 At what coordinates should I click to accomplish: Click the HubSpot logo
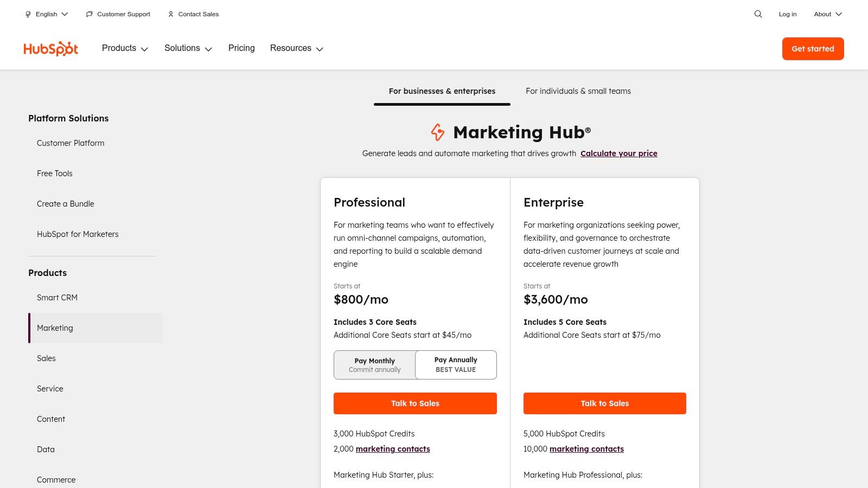click(50, 48)
